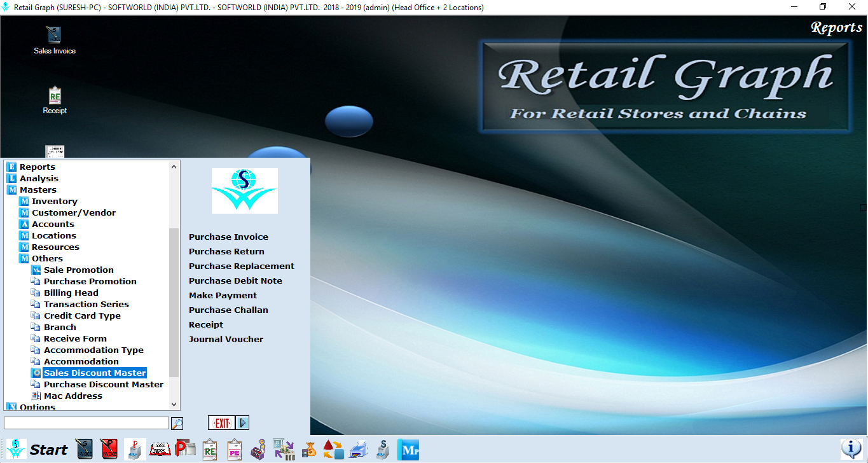Image resolution: width=868 pixels, height=463 pixels.
Task: Open the Purchase Replacement shortcut link
Action: click(x=242, y=266)
